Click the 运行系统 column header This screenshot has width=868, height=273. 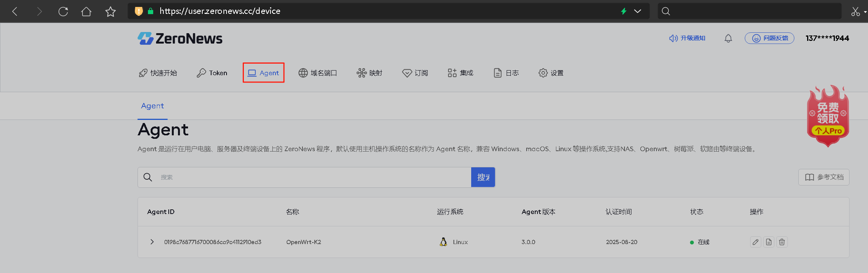[450, 212]
